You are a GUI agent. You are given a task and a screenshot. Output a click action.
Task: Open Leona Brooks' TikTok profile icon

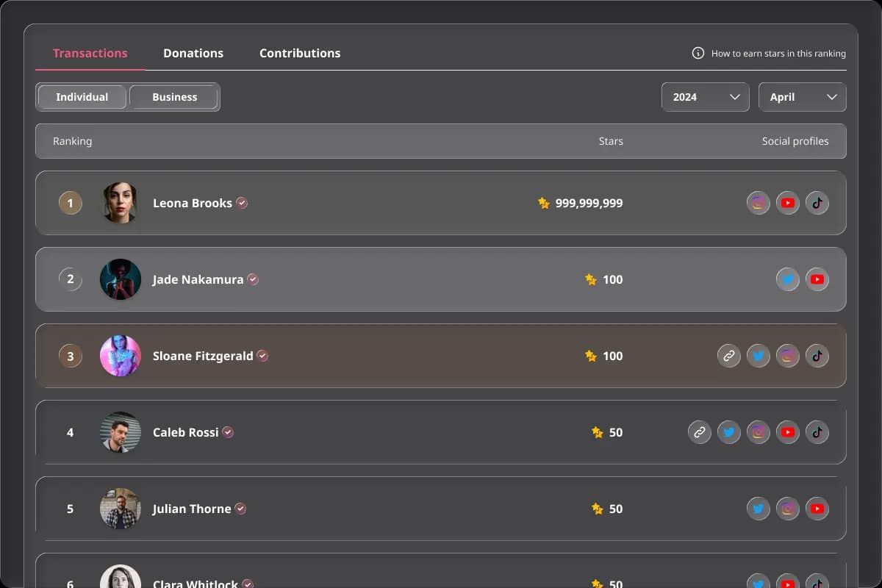coord(817,203)
